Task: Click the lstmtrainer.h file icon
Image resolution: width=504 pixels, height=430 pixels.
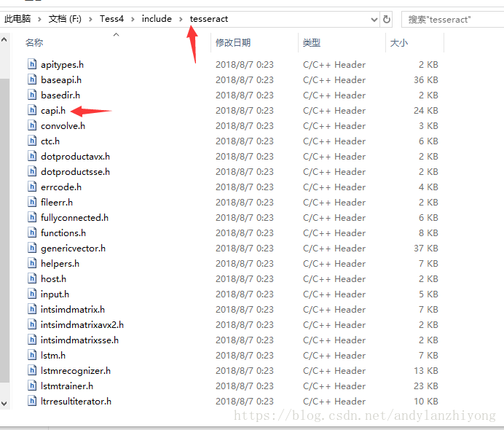Action: click(32, 386)
